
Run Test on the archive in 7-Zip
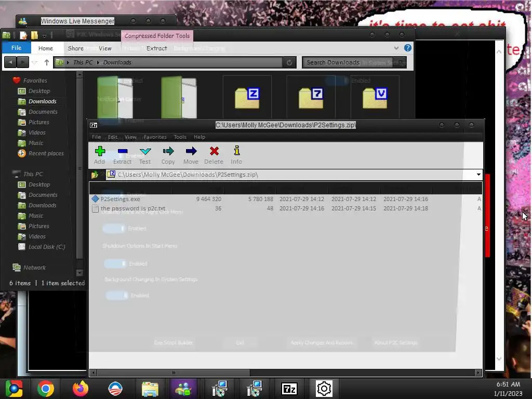point(145,155)
